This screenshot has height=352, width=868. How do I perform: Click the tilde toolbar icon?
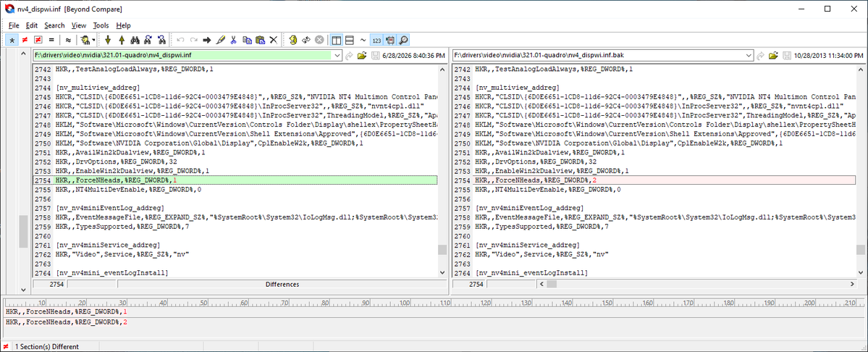coord(363,40)
